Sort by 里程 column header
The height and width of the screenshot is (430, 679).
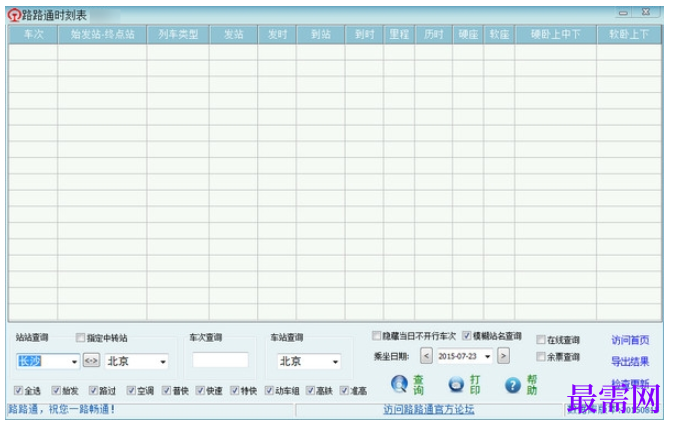point(399,34)
